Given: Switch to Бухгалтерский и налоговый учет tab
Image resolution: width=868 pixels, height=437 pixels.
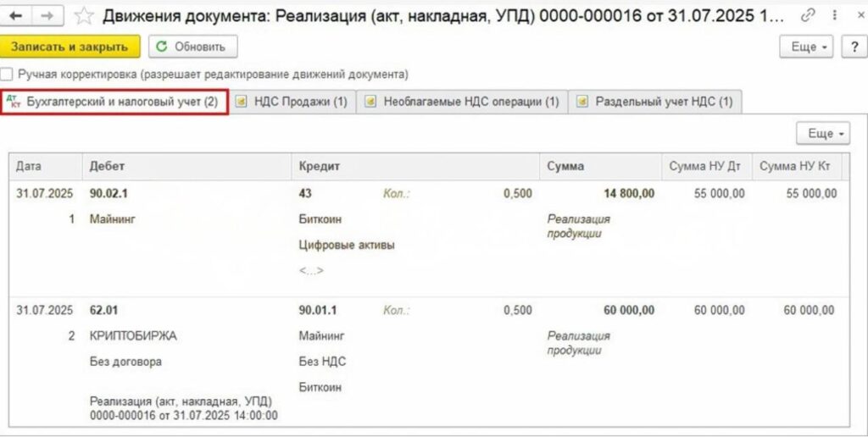Looking at the screenshot, I should pos(114,102).
